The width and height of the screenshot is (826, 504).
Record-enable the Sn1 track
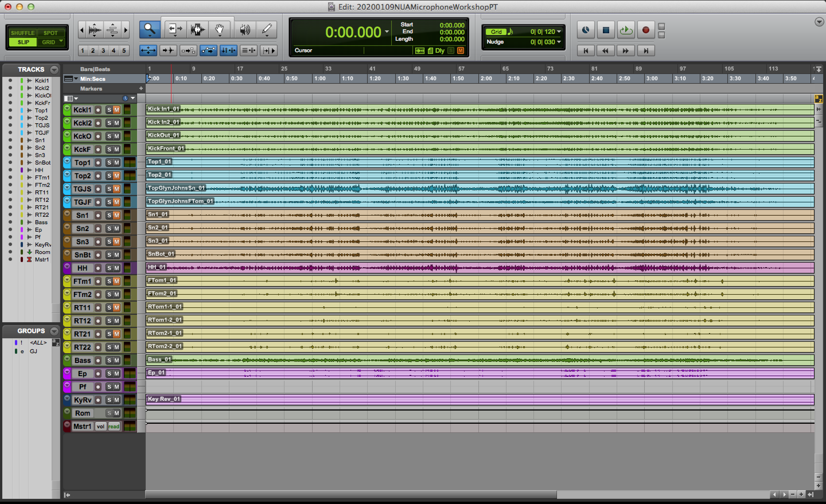[x=98, y=216]
